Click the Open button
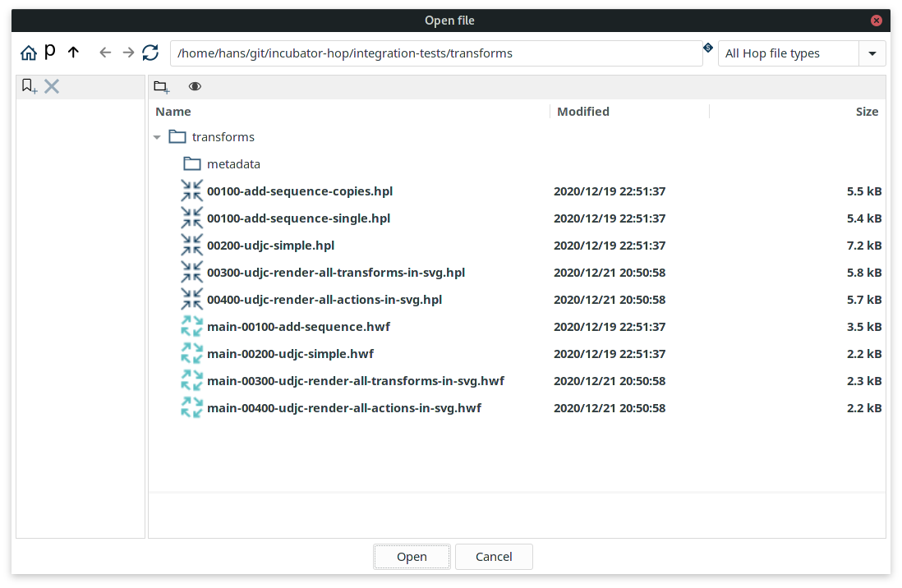902x588 pixels. [x=412, y=556]
